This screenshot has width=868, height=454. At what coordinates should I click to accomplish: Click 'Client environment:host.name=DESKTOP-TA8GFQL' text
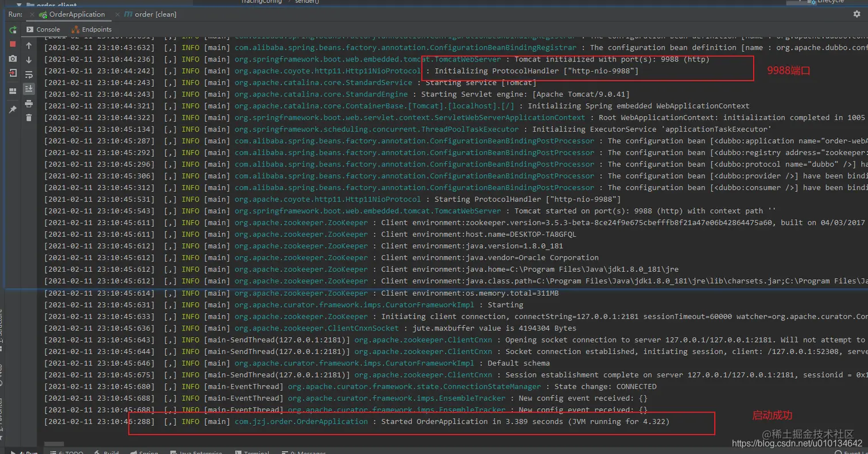pyautogui.click(x=479, y=234)
